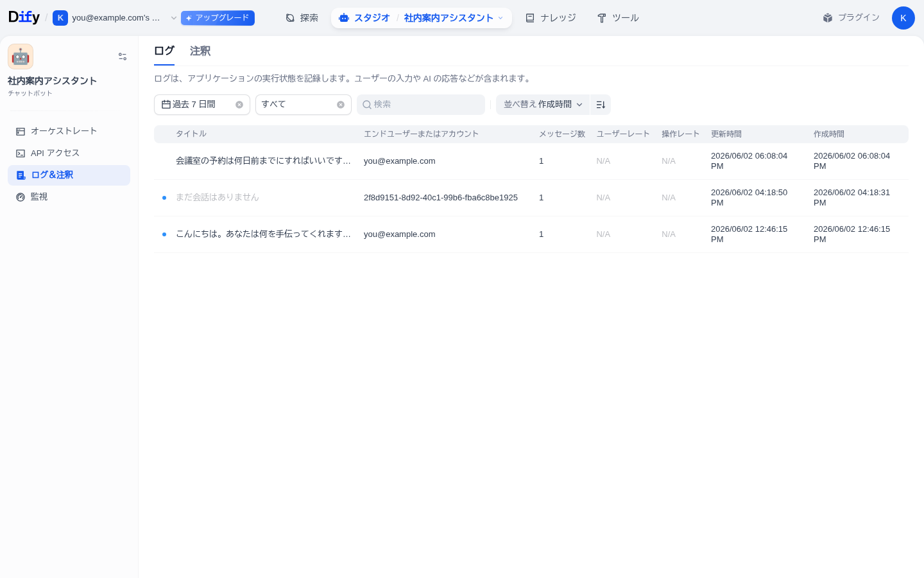
Task: Click the 12:46:15 PM update time cell
Action: [749, 234]
